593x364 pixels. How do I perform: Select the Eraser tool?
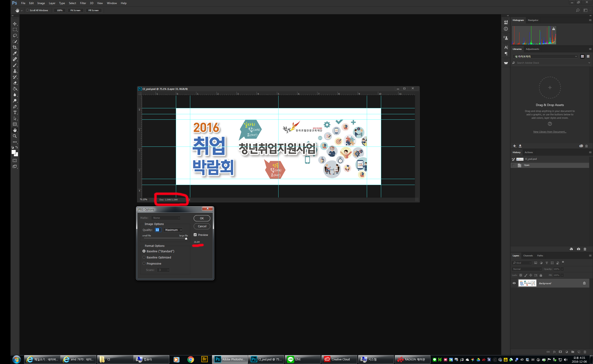coord(15,83)
